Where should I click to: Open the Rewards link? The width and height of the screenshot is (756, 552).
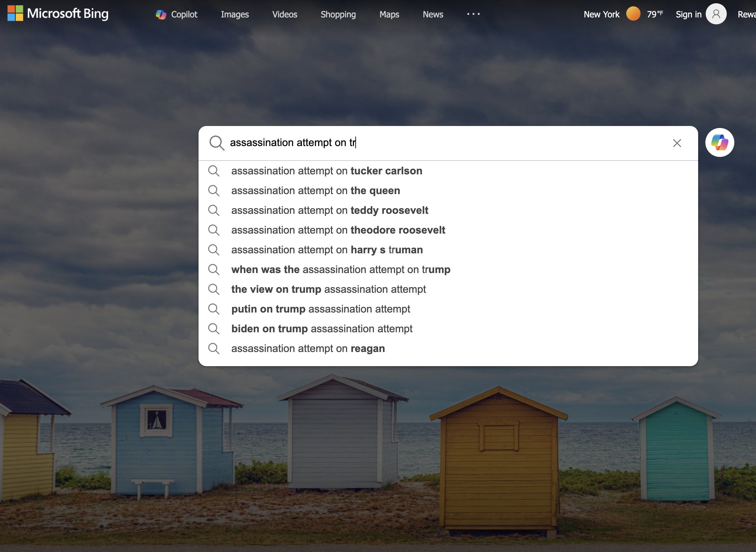(747, 14)
